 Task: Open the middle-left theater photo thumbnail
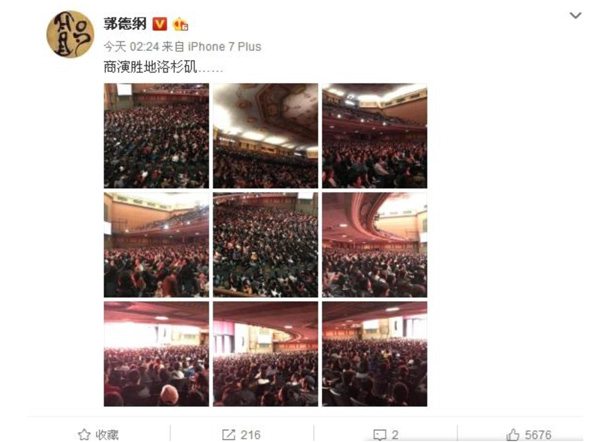pyautogui.click(x=157, y=245)
